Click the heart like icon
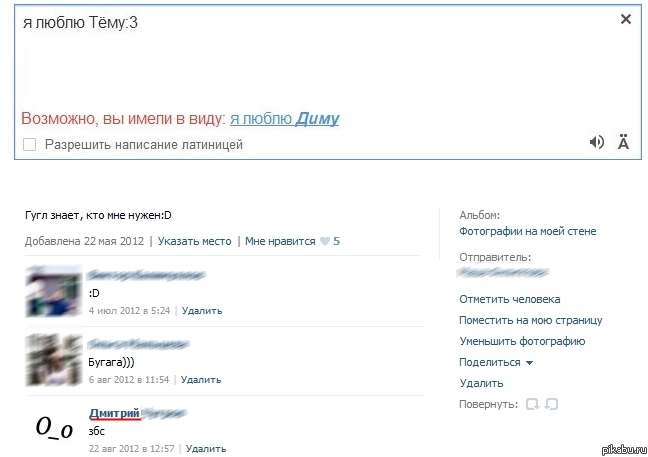The width and height of the screenshot is (648, 457). click(324, 241)
